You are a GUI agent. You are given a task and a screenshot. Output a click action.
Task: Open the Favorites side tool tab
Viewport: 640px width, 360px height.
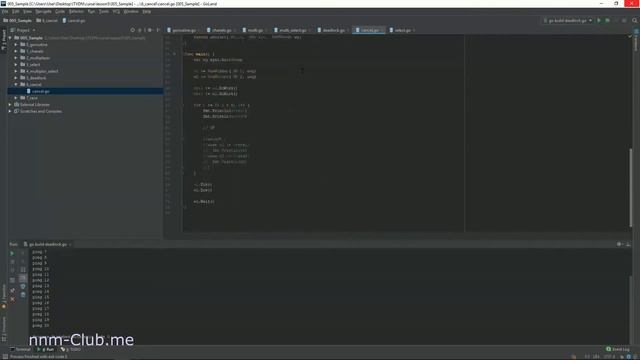pyautogui.click(x=4, y=296)
